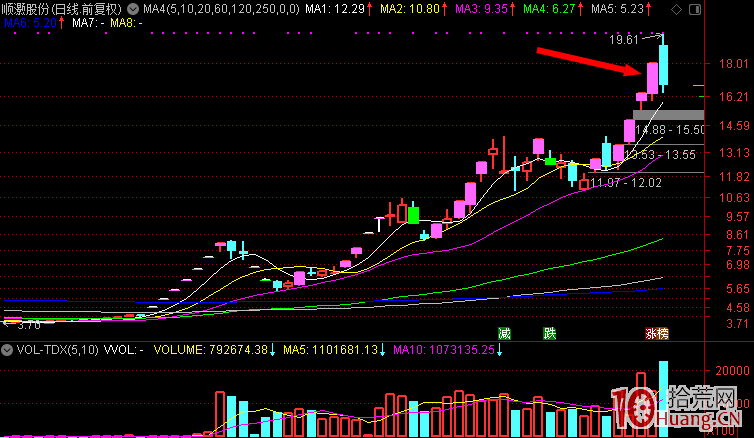Expand the VOL-TDX indicator chevron
754x438 pixels.
click(7, 350)
